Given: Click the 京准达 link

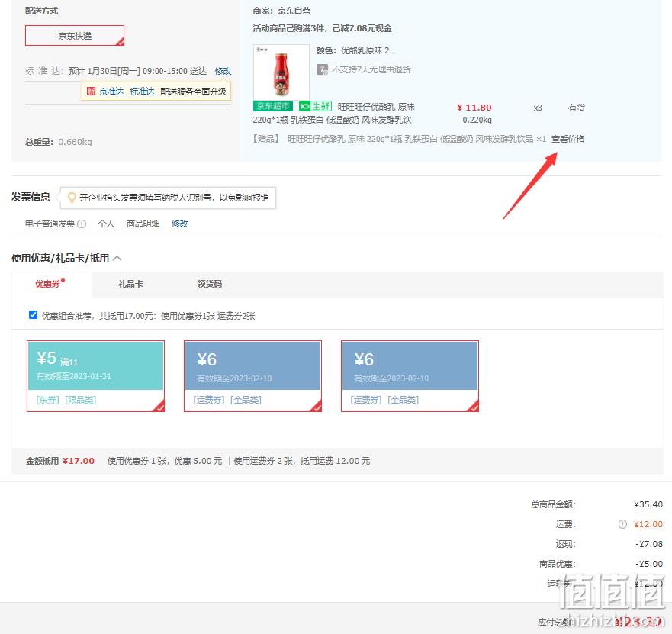Looking at the screenshot, I should point(111,92).
